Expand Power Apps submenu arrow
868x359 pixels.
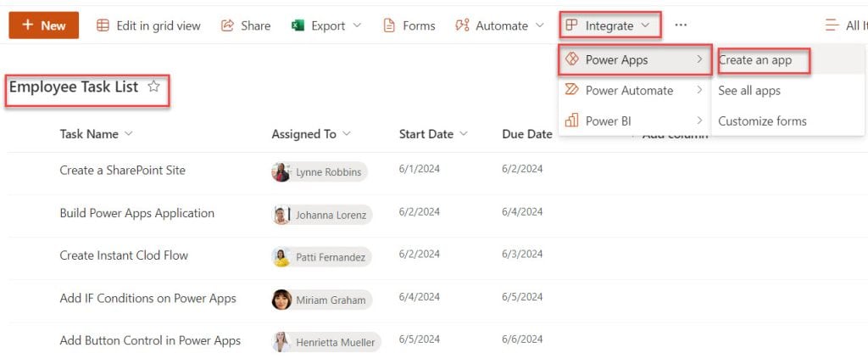pos(699,59)
